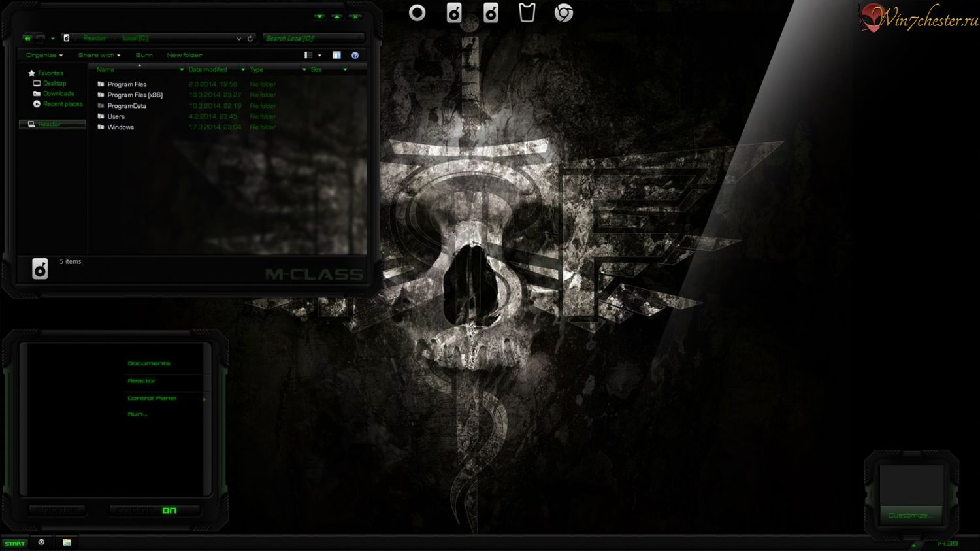The image size is (980, 551).
Task: Sort by the Type column header
Action: [x=256, y=69]
